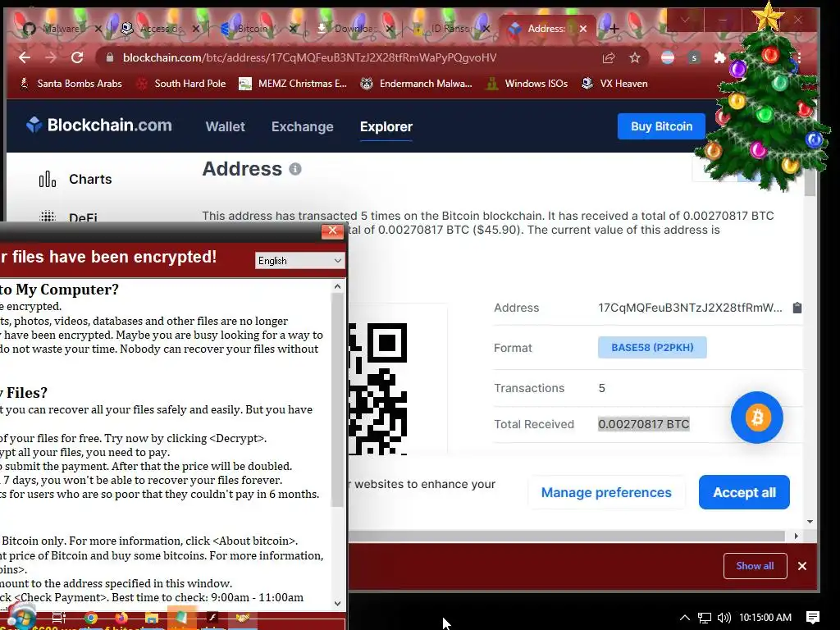Open the Exchange menu item
This screenshot has height=630, width=840.
tap(302, 126)
